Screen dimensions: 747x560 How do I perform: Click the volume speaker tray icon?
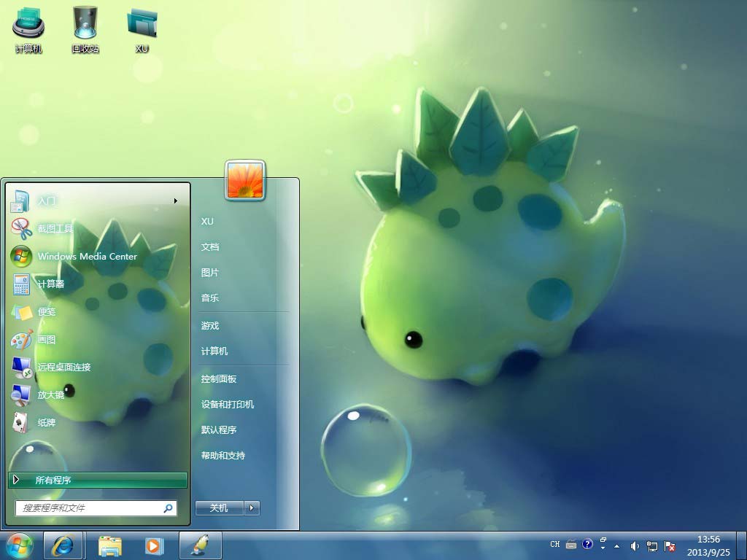click(x=635, y=545)
